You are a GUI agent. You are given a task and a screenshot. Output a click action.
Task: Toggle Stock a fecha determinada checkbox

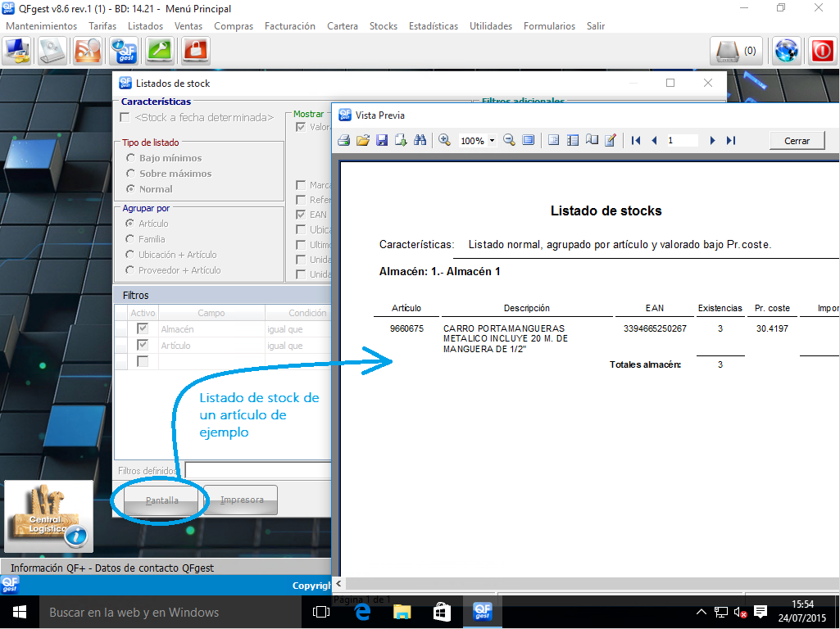point(125,117)
